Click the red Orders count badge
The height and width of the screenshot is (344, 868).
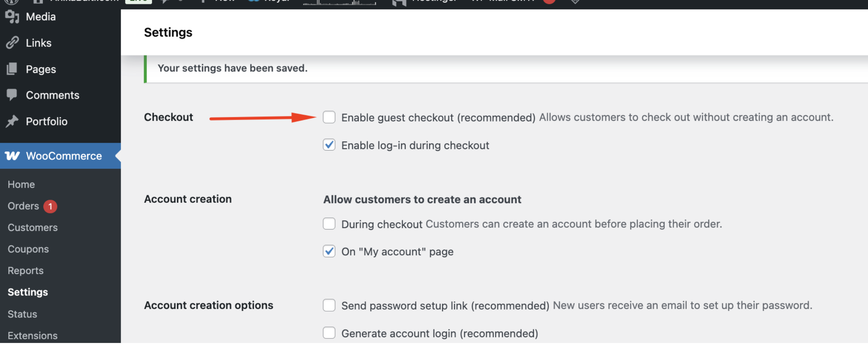click(x=50, y=206)
